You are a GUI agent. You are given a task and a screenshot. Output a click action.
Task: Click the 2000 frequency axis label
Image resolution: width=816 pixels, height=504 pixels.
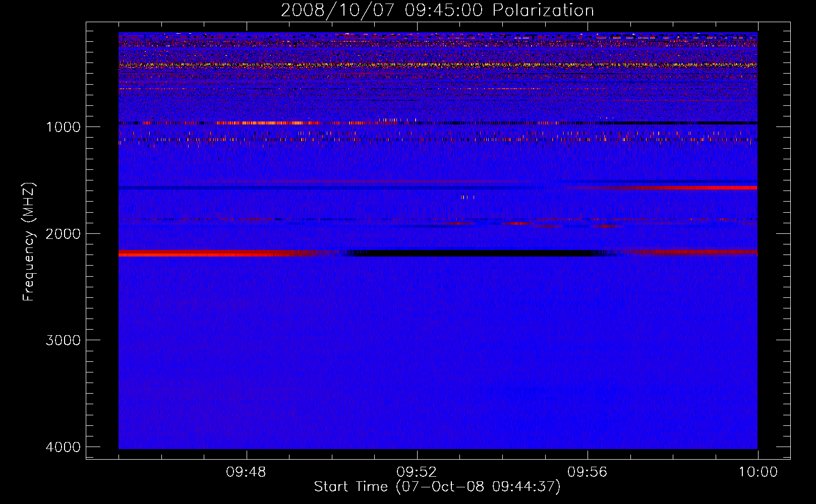click(63, 234)
